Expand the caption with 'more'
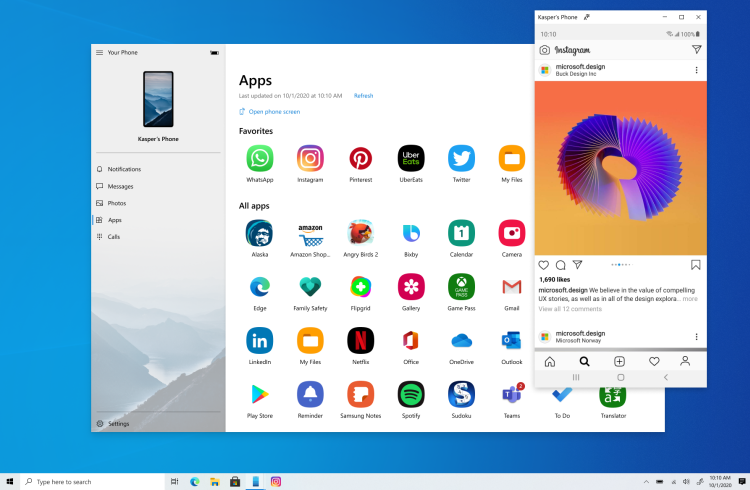Image resolution: width=750 pixels, height=490 pixels. point(690,299)
